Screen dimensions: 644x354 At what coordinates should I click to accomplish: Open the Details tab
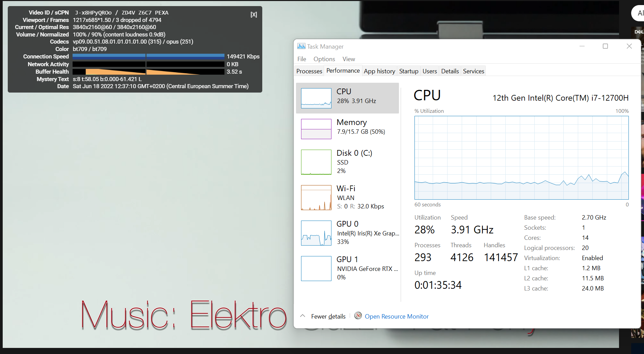point(450,71)
